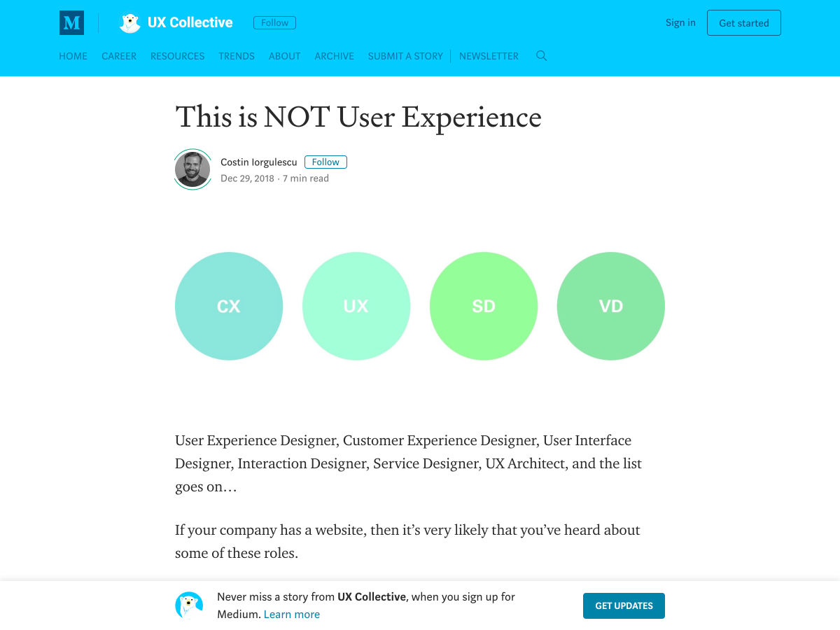Viewport: 840px width, 630px height.
Task: Click the teal CX circle
Action: pos(229,306)
